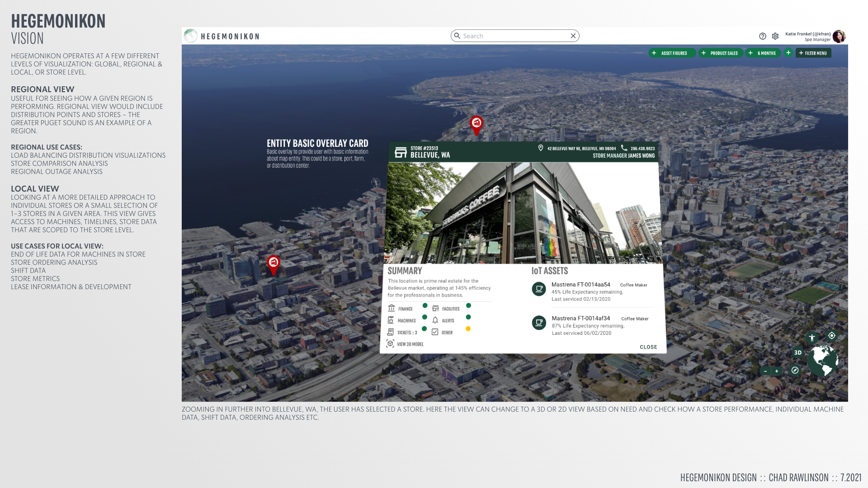Viewport: 868px width, 488px height.
Task: Click the map zoom in plus button
Action: click(777, 371)
